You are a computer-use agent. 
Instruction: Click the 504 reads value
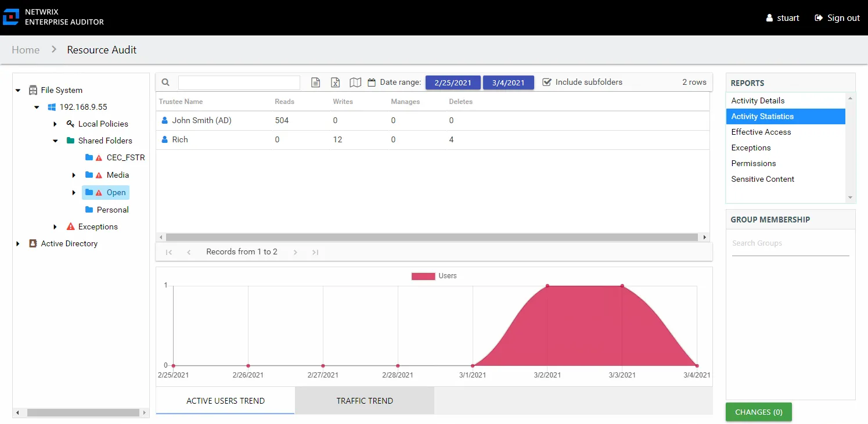click(x=282, y=120)
